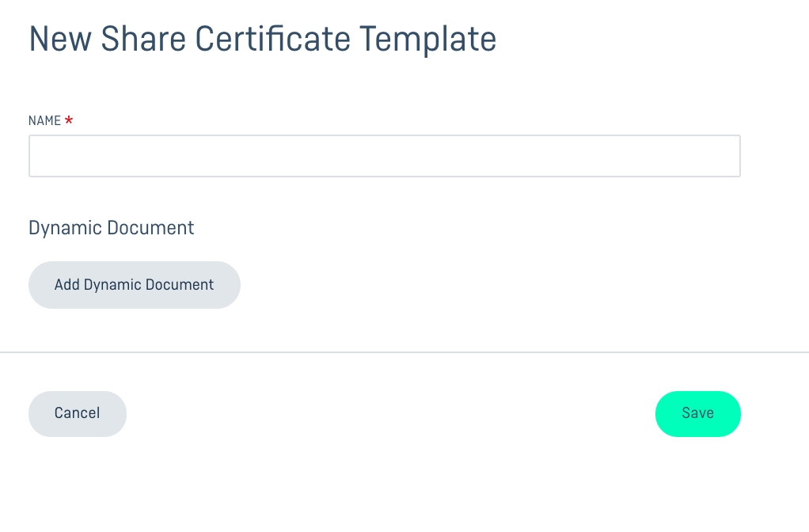Screen dimensions: 809x532
Task: Save the new share certificate template
Action: (698, 414)
